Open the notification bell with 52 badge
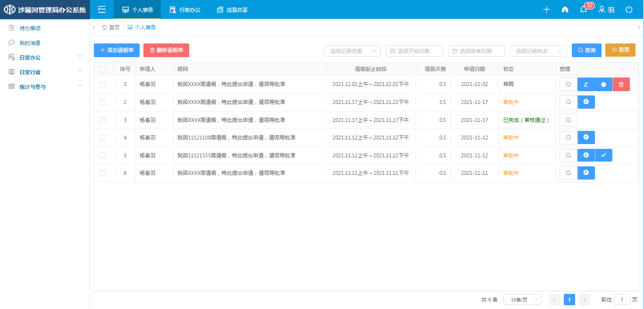The width and height of the screenshot is (644, 309). coord(584,10)
